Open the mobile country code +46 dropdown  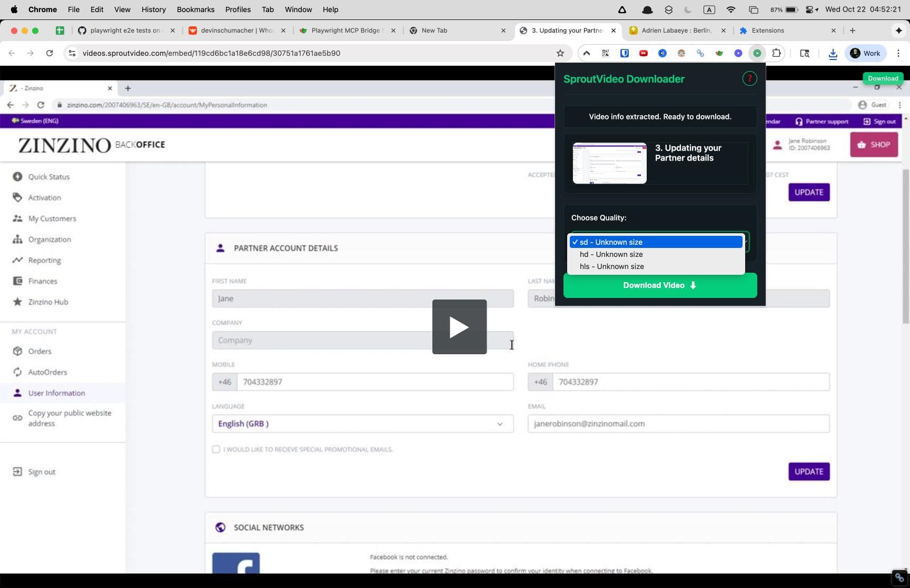224,382
